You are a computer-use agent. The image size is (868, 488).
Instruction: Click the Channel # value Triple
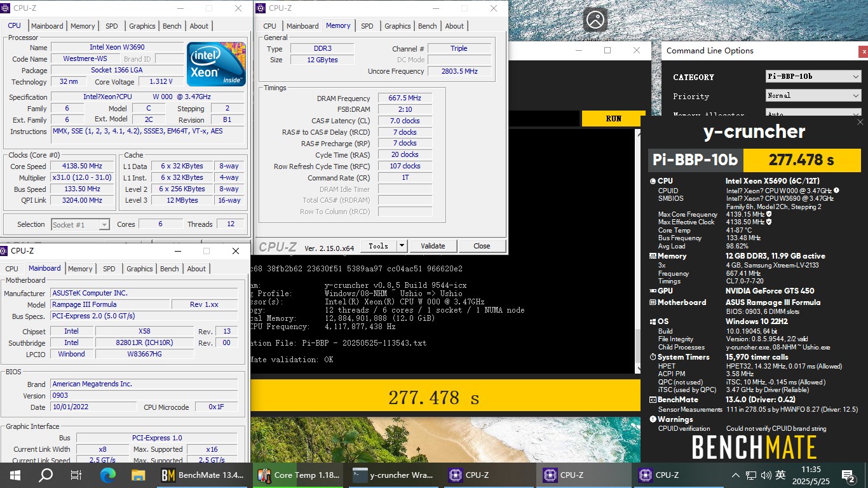coord(459,48)
